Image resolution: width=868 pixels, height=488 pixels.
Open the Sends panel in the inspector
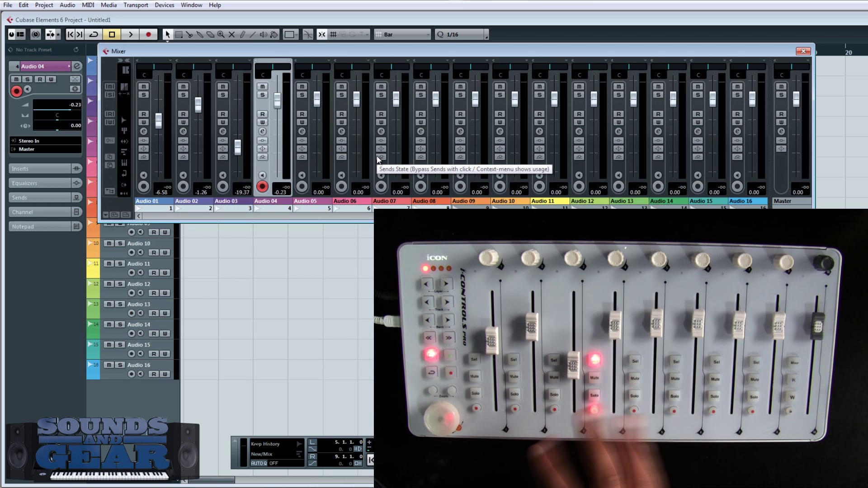40,197
